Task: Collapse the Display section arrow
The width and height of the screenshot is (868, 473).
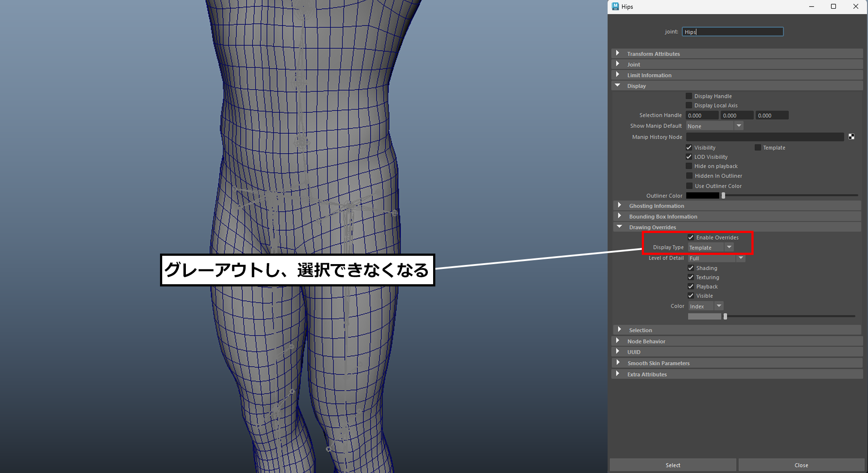Action: (x=618, y=86)
